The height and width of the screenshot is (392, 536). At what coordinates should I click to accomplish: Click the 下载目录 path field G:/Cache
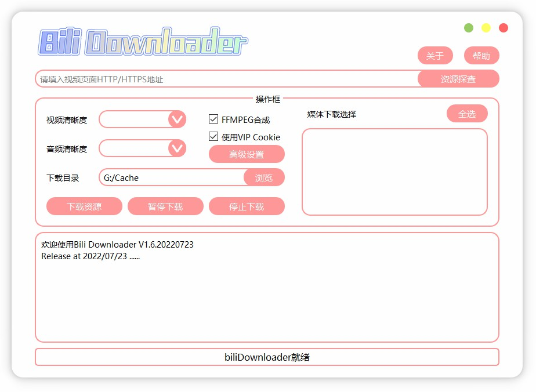coord(171,177)
